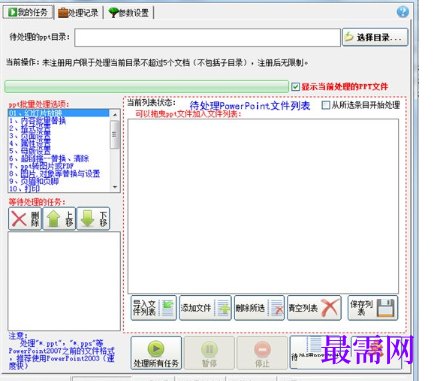This screenshot has width=433, height=381.
Task: Move pending task down with 下移
Action: pyautogui.click(x=93, y=219)
